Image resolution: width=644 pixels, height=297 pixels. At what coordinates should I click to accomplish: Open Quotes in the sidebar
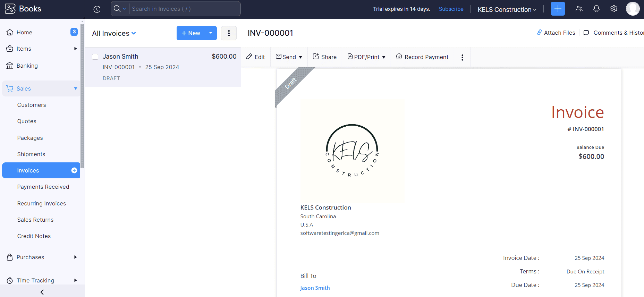pos(27,121)
